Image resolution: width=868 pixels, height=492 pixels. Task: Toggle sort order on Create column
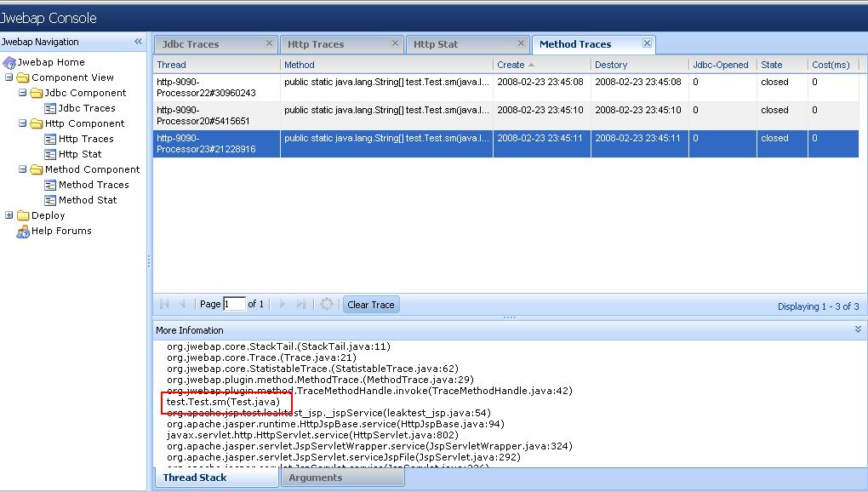pos(542,65)
